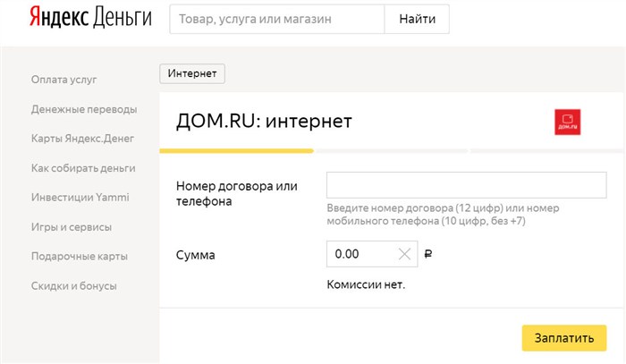This screenshot has height=364, width=626.
Task: Click the Сумма amount field showing 0.00
Action: point(372,254)
